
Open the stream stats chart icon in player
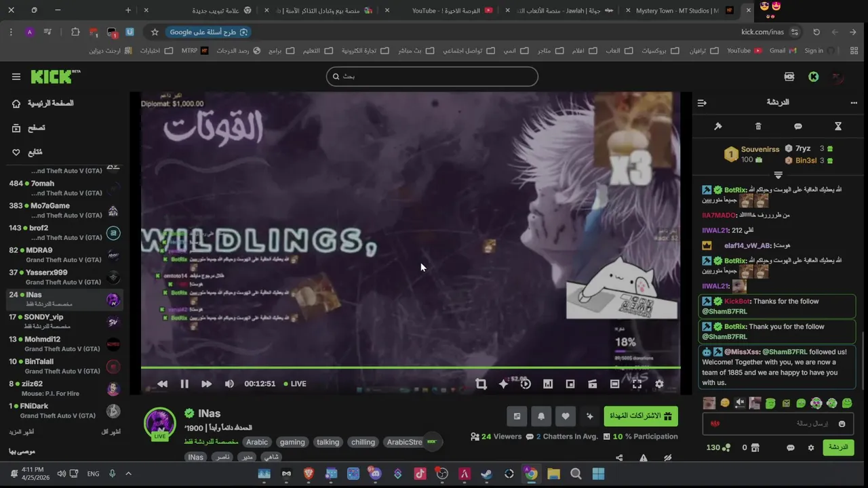pyautogui.click(x=548, y=384)
